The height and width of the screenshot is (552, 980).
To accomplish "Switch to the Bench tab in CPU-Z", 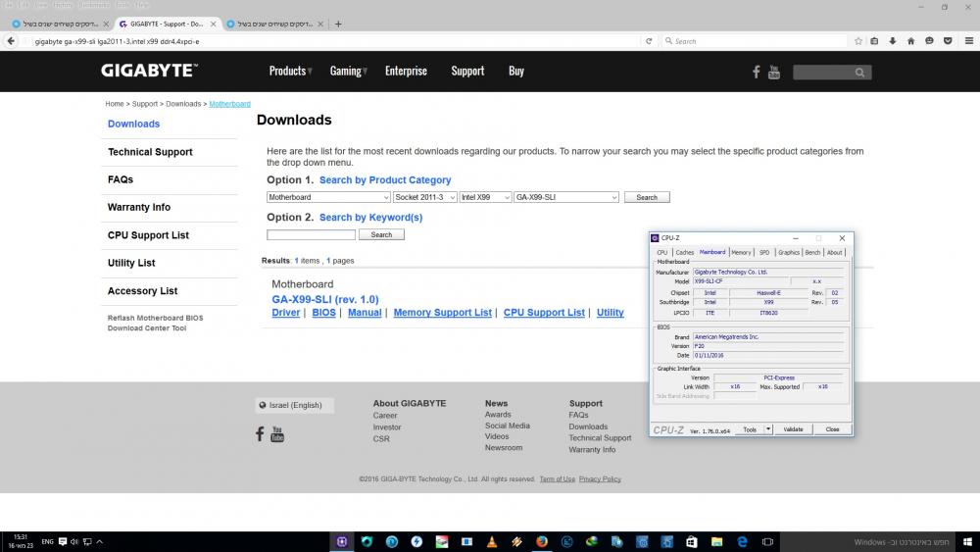I will [812, 253].
